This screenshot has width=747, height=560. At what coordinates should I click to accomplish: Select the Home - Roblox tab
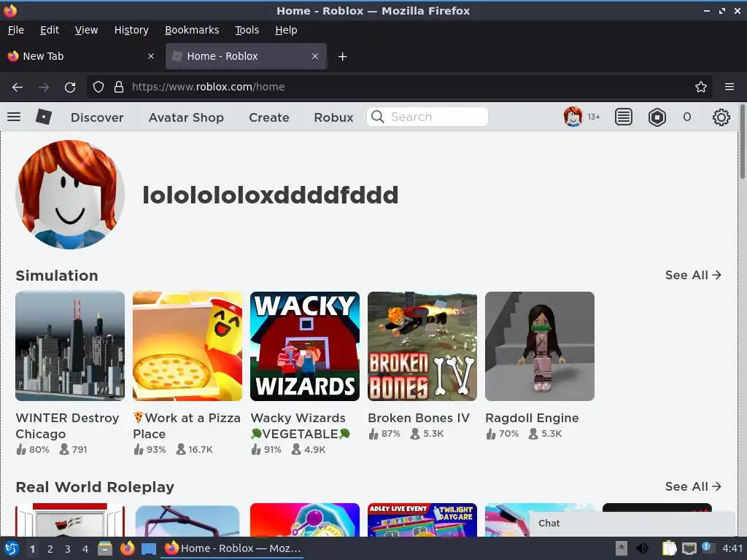246,56
